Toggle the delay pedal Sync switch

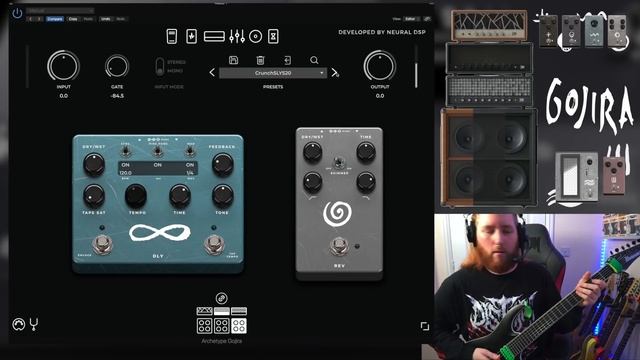(125, 152)
